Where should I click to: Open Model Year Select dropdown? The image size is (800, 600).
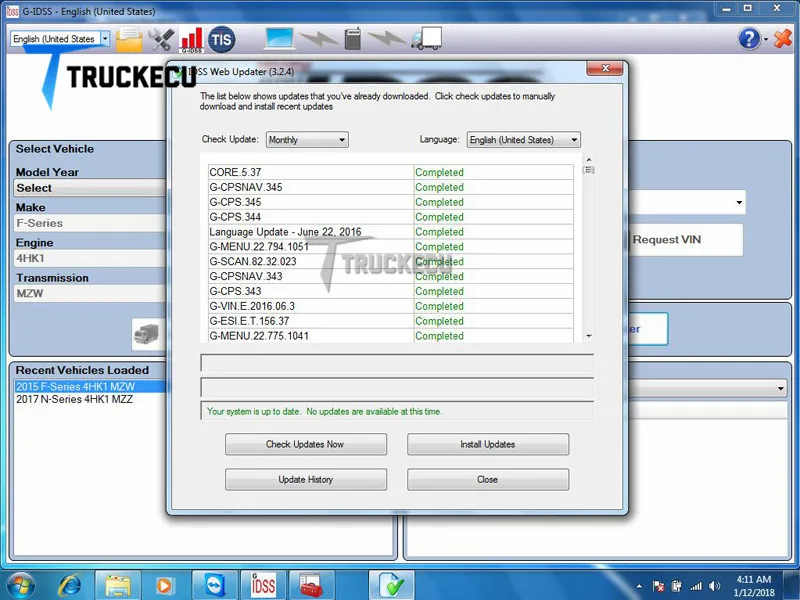90,188
